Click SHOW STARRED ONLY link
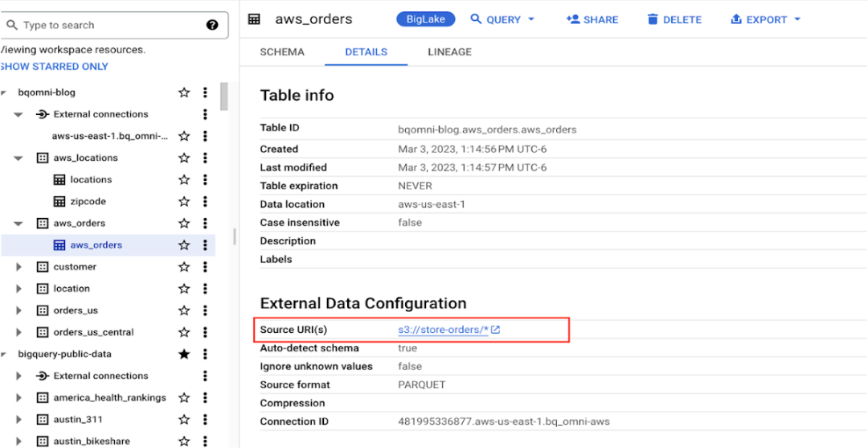 tap(54, 67)
